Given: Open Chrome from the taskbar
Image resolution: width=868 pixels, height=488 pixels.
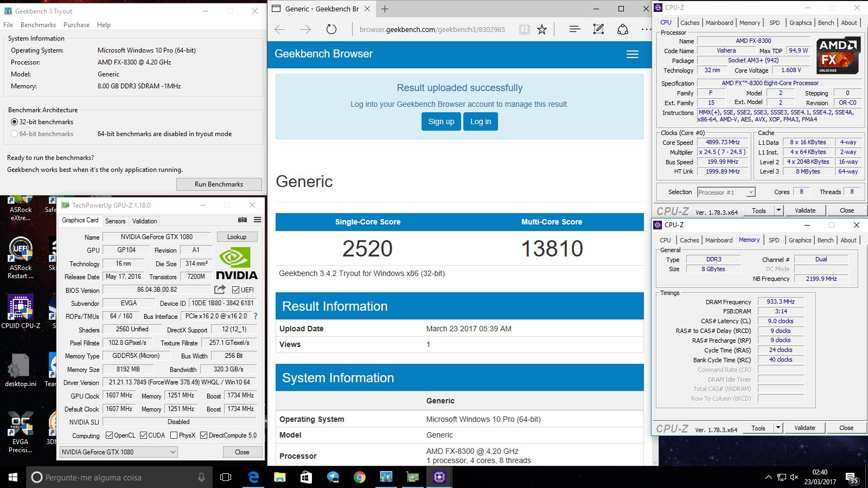Looking at the screenshot, I should click(x=359, y=477).
